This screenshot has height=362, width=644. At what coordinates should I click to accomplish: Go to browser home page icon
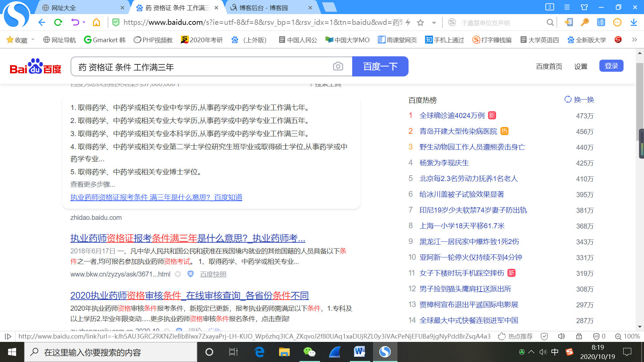96,22
